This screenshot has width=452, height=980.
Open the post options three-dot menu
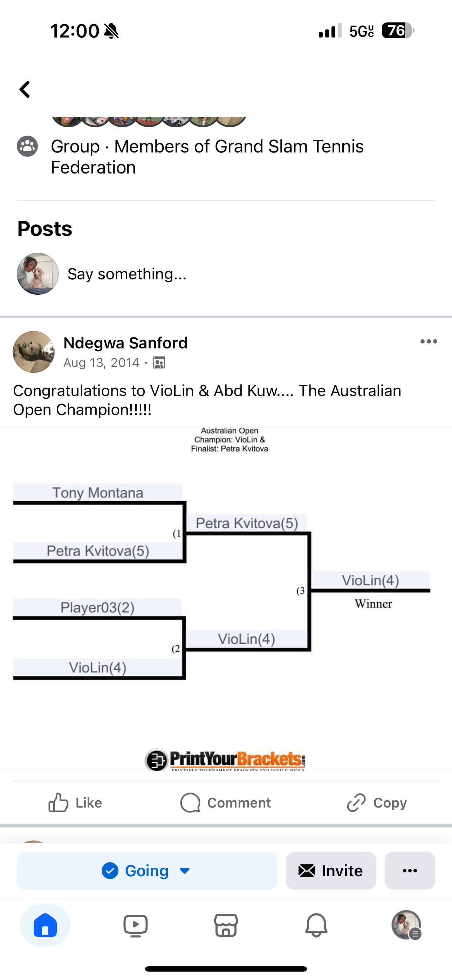point(429,342)
